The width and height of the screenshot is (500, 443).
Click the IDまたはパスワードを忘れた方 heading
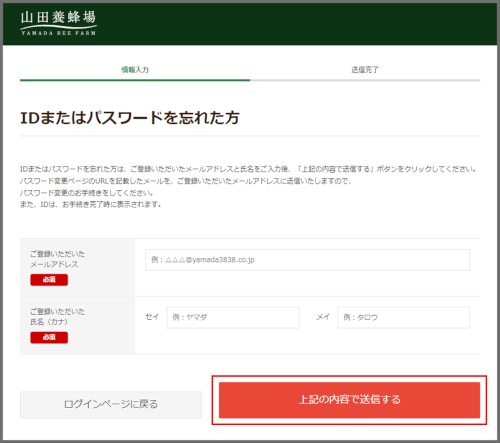(130, 118)
